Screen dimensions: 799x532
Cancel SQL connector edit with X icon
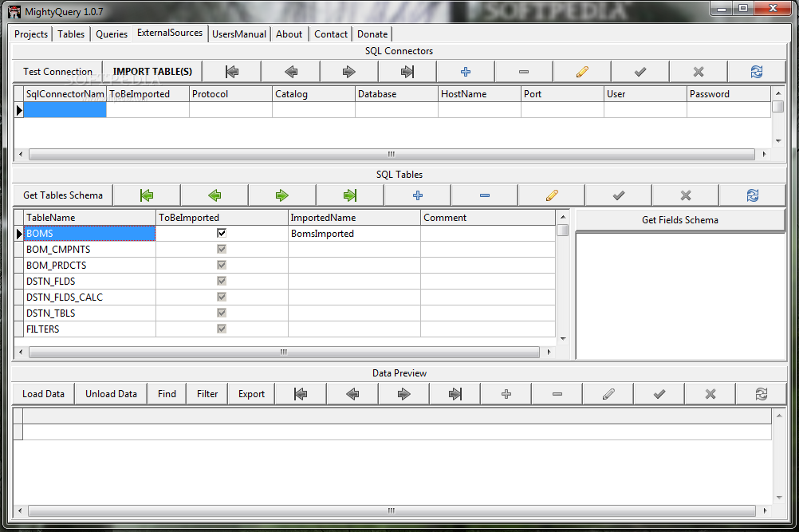coord(699,72)
